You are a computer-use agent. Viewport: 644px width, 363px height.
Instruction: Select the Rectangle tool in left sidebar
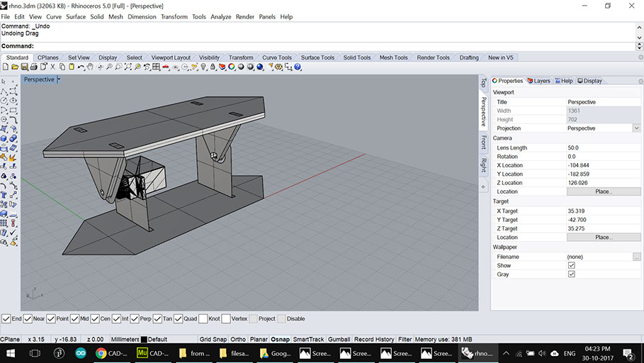(13, 110)
